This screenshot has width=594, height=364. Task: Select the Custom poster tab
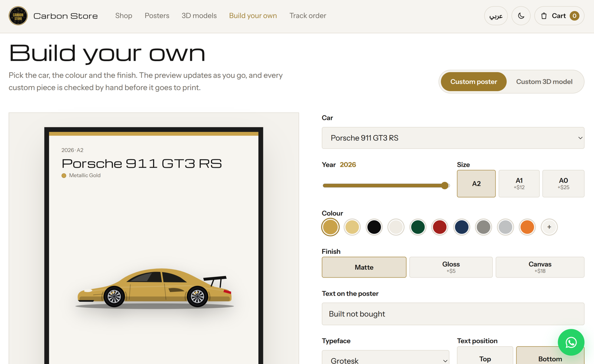473,82
